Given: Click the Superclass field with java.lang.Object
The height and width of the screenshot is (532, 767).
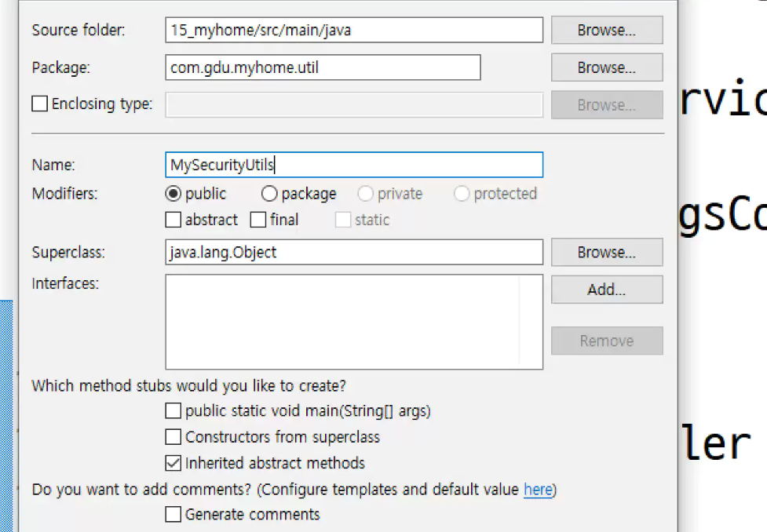Looking at the screenshot, I should (353, 252).
